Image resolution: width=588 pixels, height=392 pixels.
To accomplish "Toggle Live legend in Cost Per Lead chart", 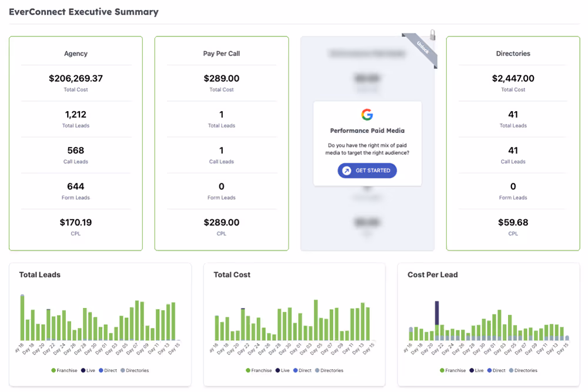I will [477, 370].
